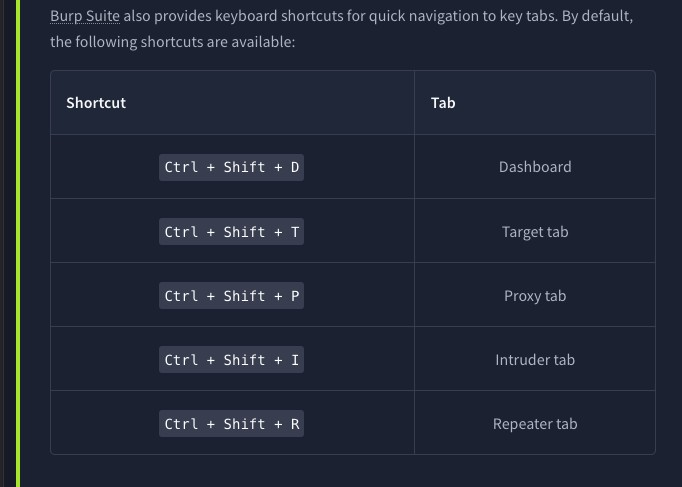682x487 pixels.
Task: Click the Repeater tab table cell
Action: click(x=535, y=424)
